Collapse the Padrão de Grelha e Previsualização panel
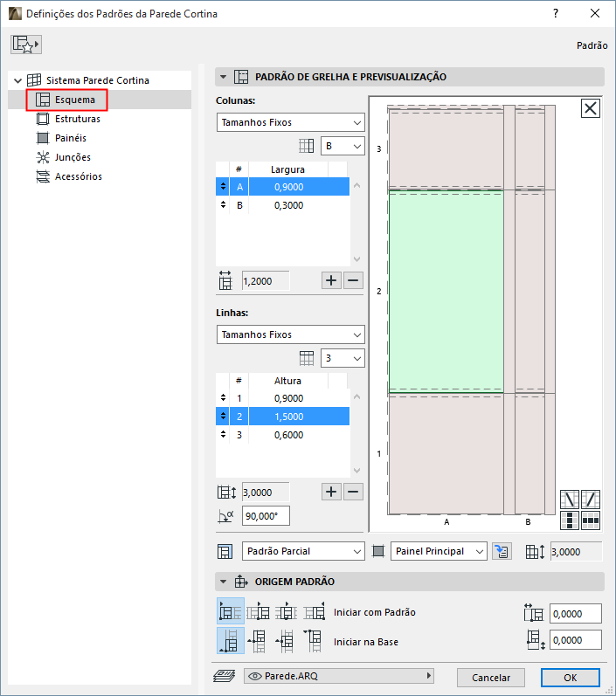616x696 pixels. point(224,77)
